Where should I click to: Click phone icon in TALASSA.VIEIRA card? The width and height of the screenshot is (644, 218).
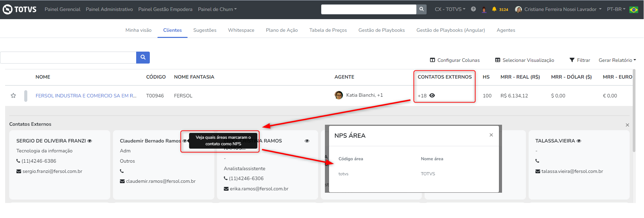pyautogui.click(x=537, y=161)
